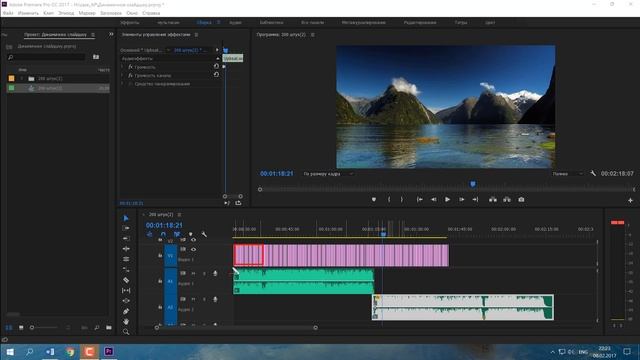This screenshot has height=360, width=640.
Task: Solo the A1 audio track
Action: click(x=204, y=273)
